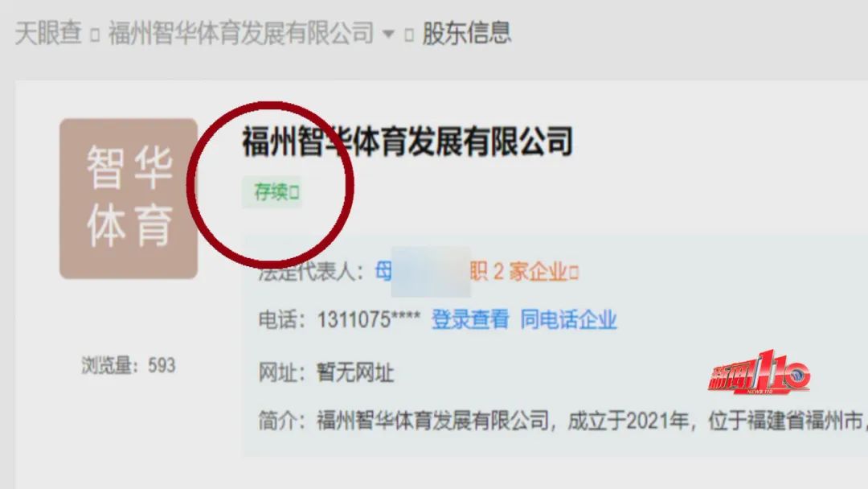Click the green 存续 status tag
The width and height of the screenshot is (868, 489).
coord(272,192)
